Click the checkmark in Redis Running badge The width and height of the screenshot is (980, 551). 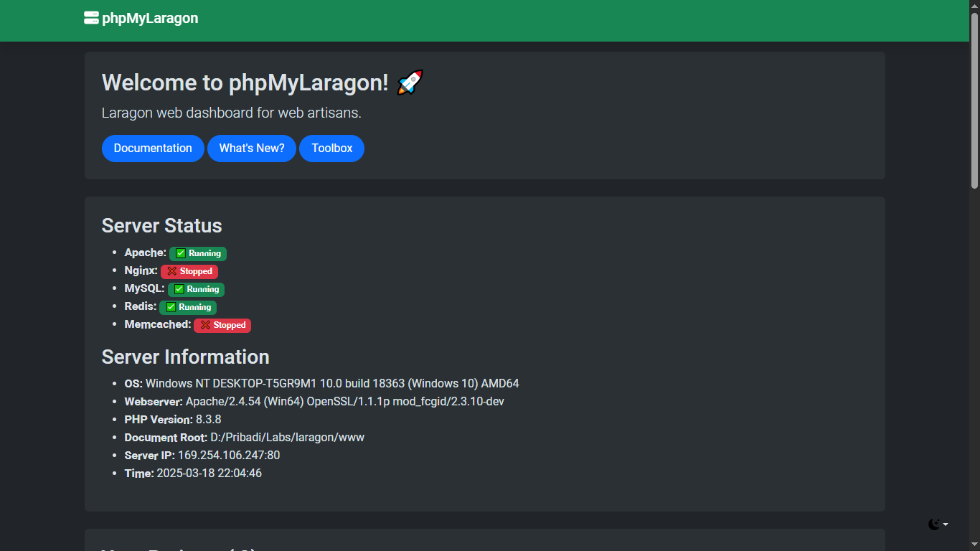coord(171,307)
